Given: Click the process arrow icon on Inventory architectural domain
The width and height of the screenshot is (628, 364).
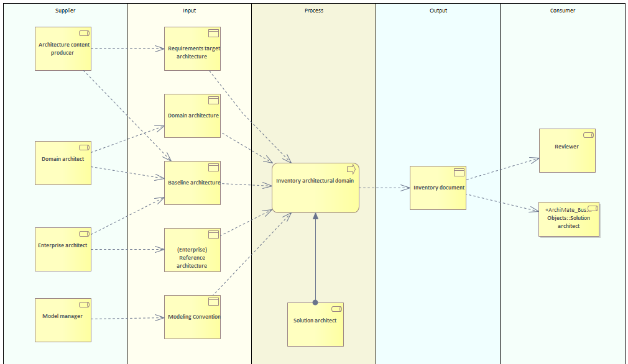Looking at the screenshot, I should coord(351,169).
